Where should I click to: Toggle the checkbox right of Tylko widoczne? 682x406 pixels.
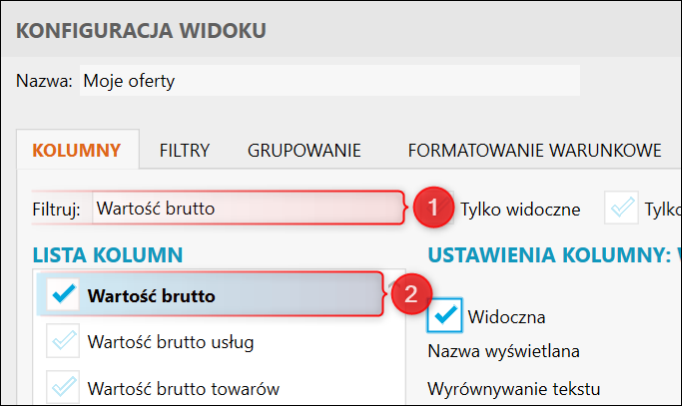(622, 209)
